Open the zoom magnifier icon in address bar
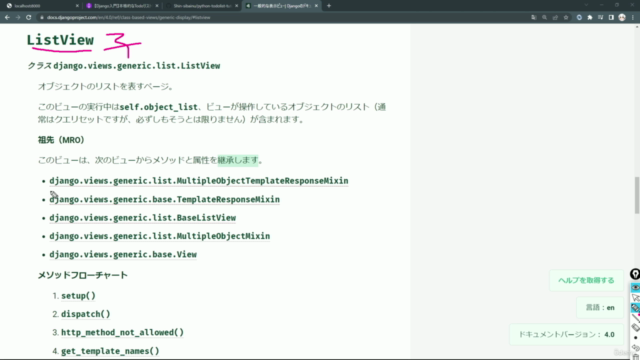Viewport: 640px width, 360px height. (544, 18)
